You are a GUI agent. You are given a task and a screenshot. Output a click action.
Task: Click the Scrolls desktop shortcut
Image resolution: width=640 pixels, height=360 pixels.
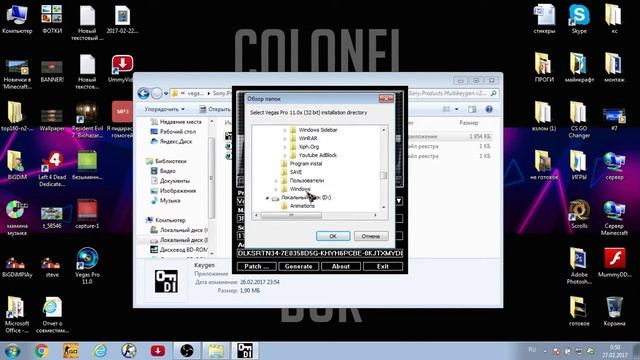(579, 214)
